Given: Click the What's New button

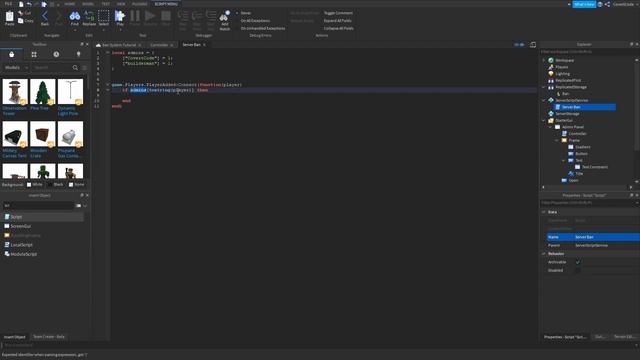Looking at the screenshot, I should pyautogui.click(x=584, y=4).
